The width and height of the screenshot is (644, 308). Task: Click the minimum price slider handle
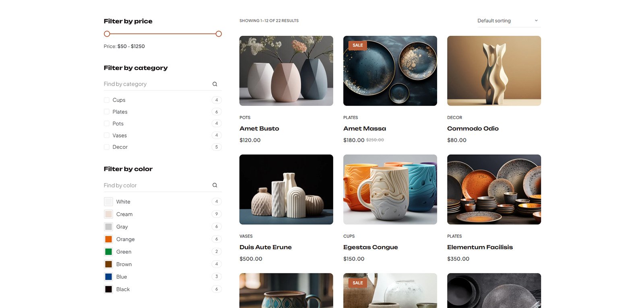(107, 34)
